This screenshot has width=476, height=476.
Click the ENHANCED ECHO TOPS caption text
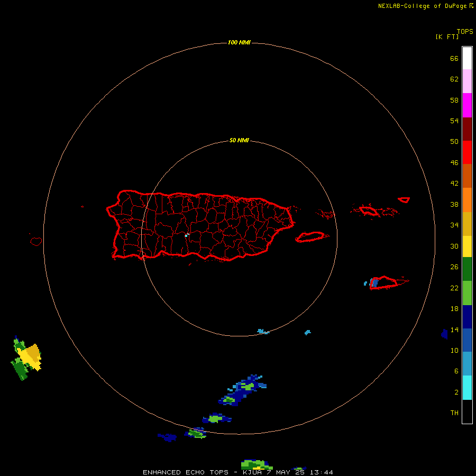coord(186,472)
